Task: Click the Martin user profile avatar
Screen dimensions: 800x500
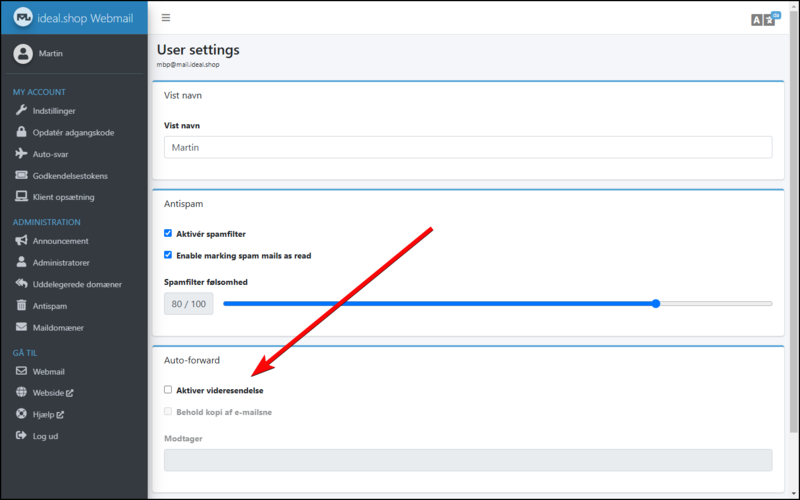Action: click(x=23, y=54)
